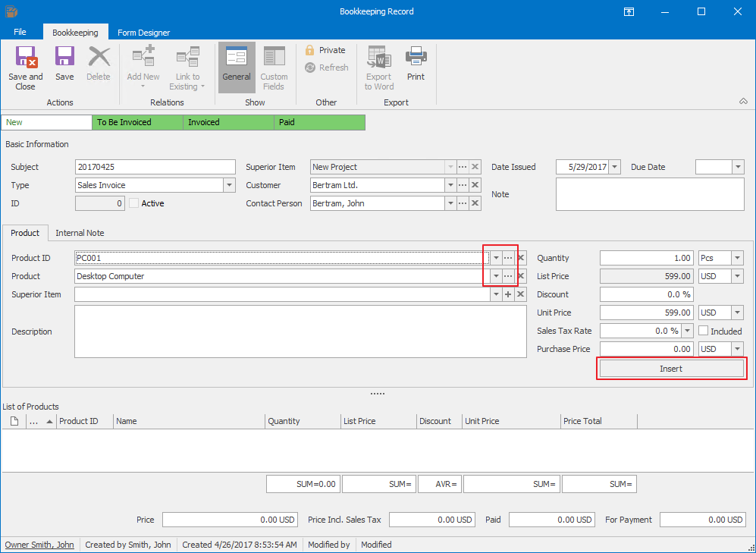
Task: Open the Customer dropdown arrow
Action: pos(450,185)
